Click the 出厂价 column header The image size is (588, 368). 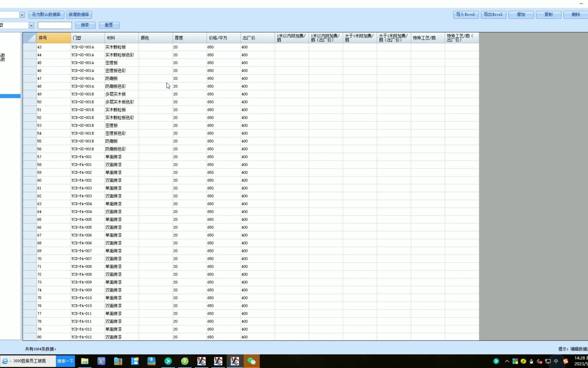click(x=258, y=38)
